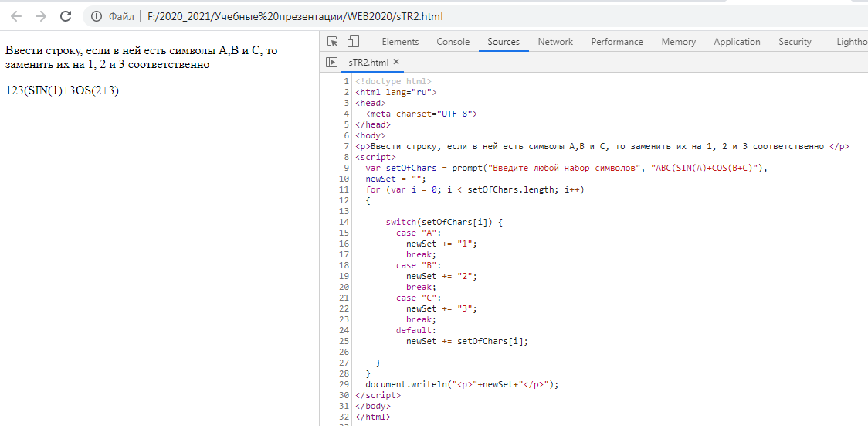Set breakpoint on line number 14
Image resolution: width=868 pixels, height=426 pixels.
click(x=344, y=222)
